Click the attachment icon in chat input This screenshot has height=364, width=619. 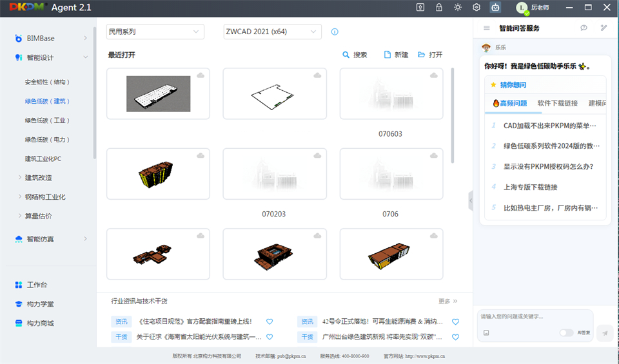pyautogui.click(x=486, y=333)
